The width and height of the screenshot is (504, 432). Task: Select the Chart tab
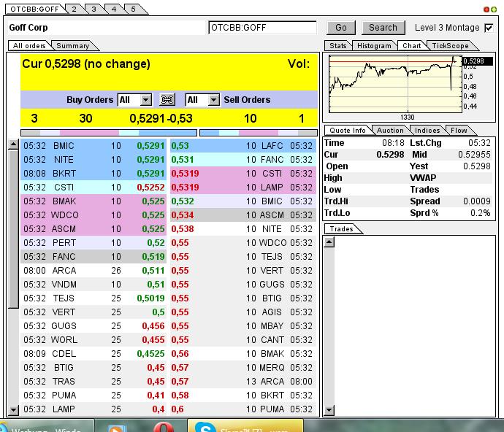[x=412, y=46]
